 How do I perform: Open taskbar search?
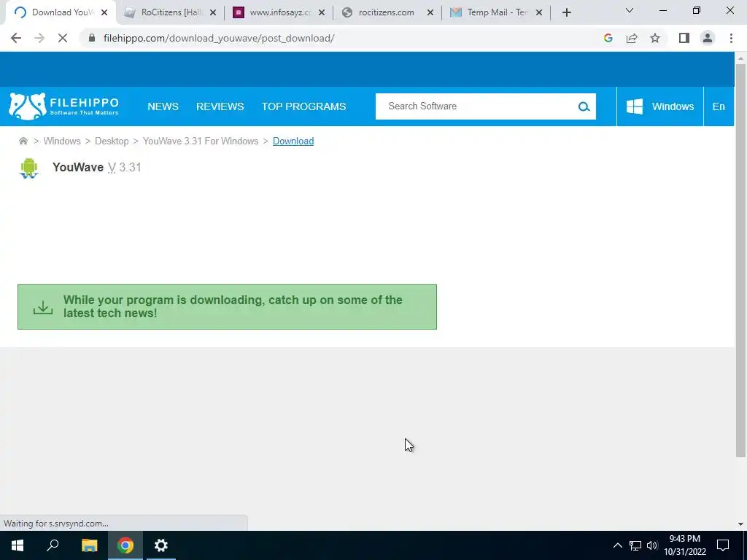pyautogui.click(x=53, y=545)
